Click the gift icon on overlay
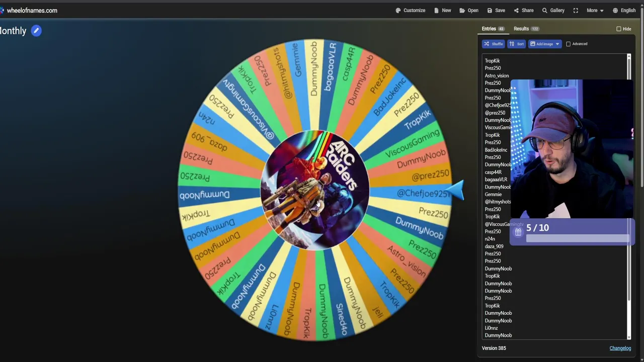 [518, 232]
